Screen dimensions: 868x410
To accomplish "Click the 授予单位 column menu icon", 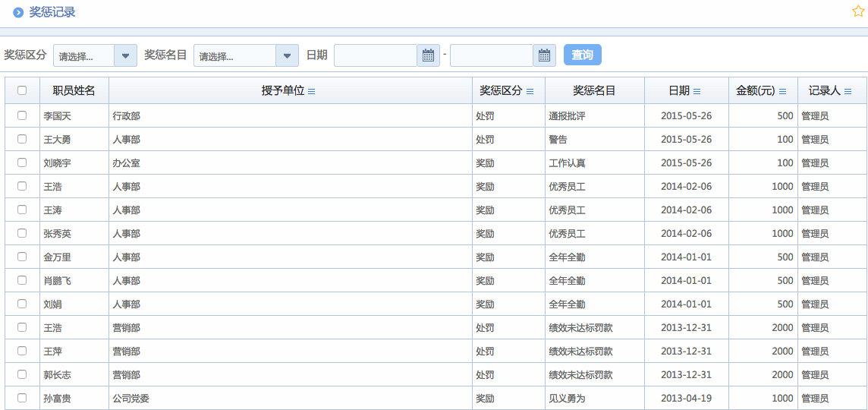I will click(x=311, y=91).
